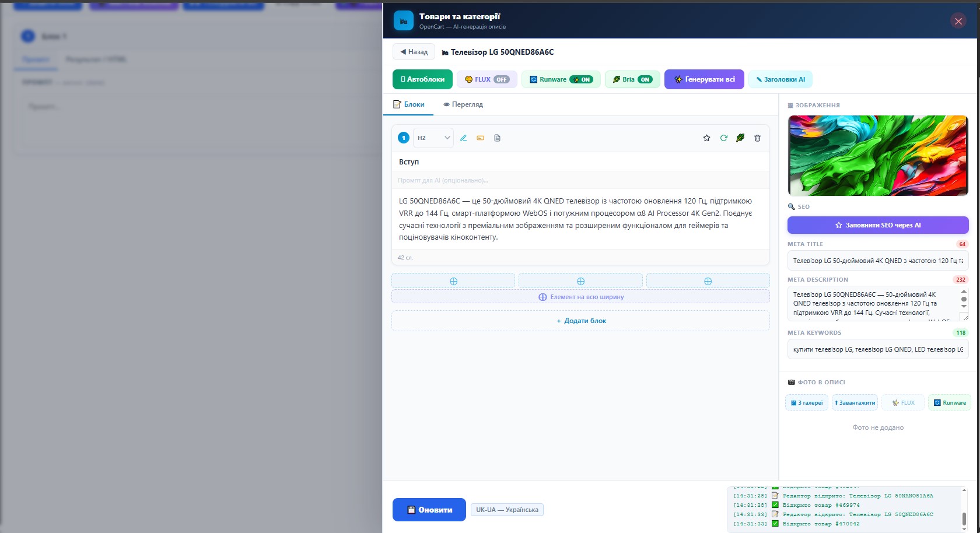Click the Meta Description resize handle

[964, 317]
